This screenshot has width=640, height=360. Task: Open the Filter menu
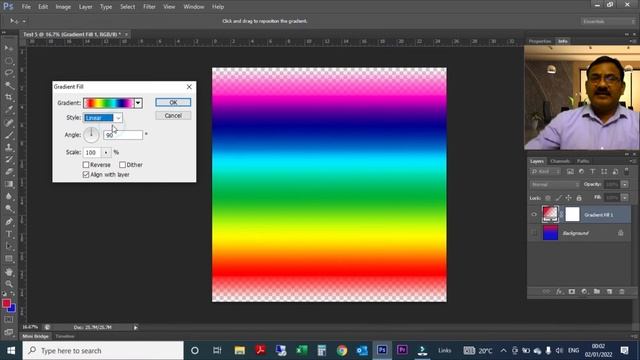pyautogui.click(x=149, y=7)
